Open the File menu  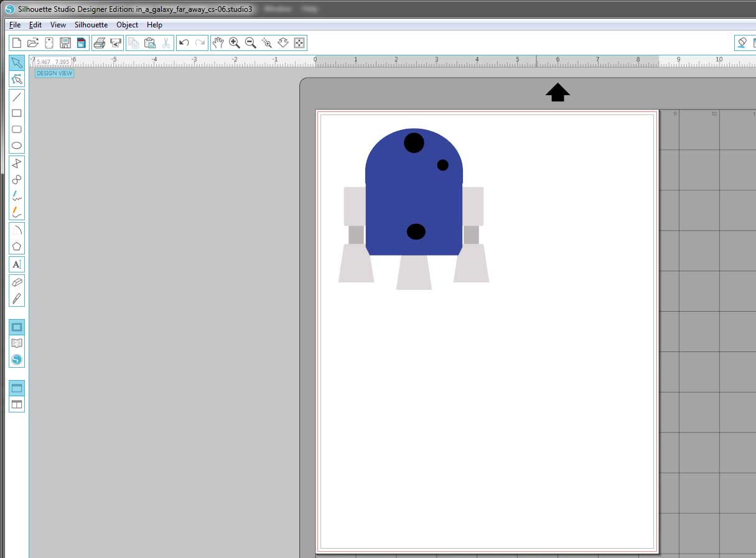15,25
